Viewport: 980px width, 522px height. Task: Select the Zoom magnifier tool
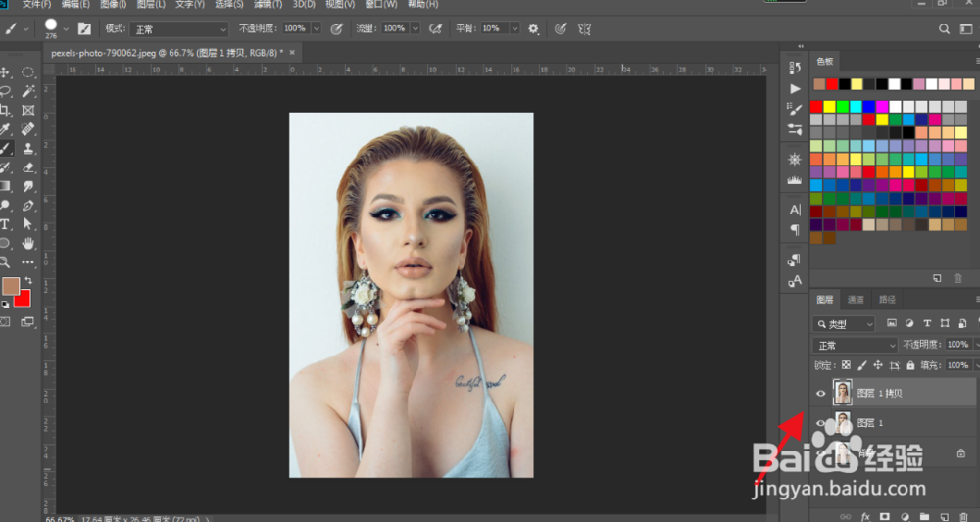(5, 262)
